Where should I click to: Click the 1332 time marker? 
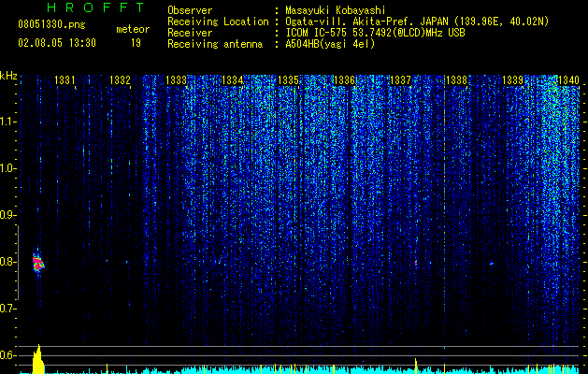click(x=120, y=79)
